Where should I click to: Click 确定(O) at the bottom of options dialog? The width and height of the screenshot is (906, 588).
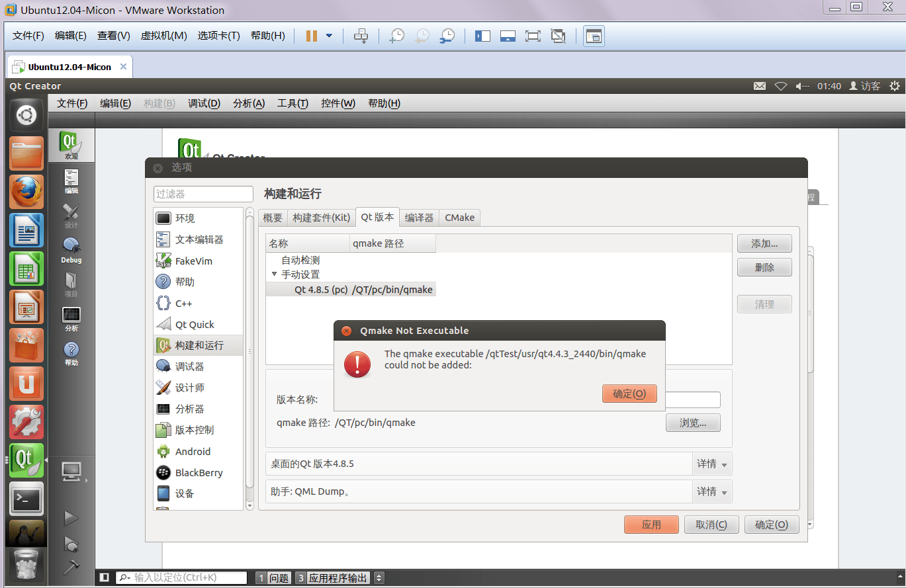[772, 525]
